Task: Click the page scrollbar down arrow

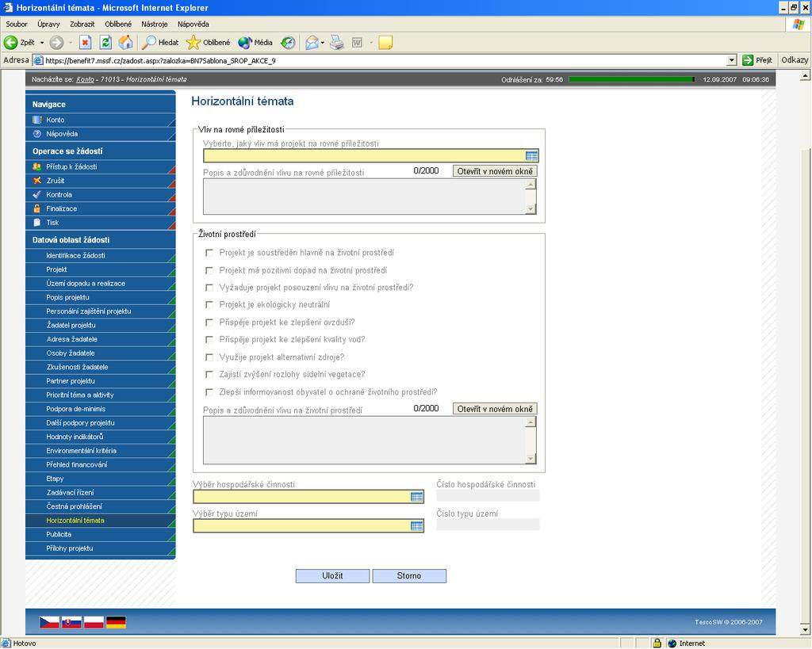Action: (x=806, y=630)
